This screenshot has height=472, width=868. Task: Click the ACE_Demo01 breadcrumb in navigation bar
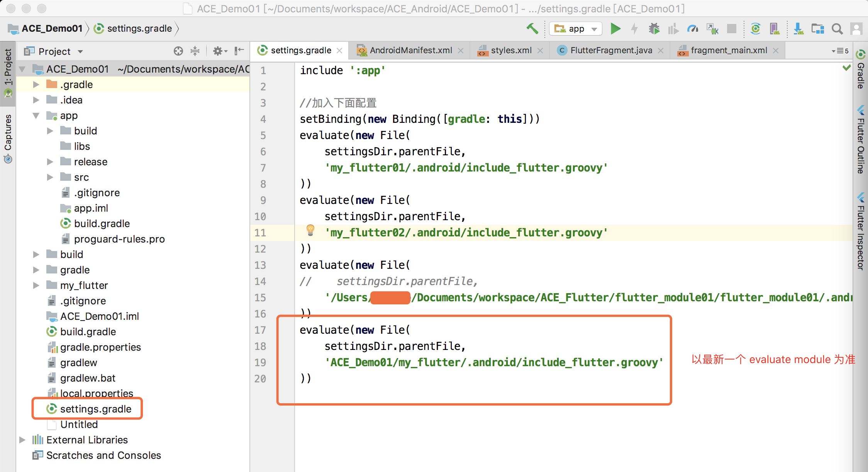[52, 29]
